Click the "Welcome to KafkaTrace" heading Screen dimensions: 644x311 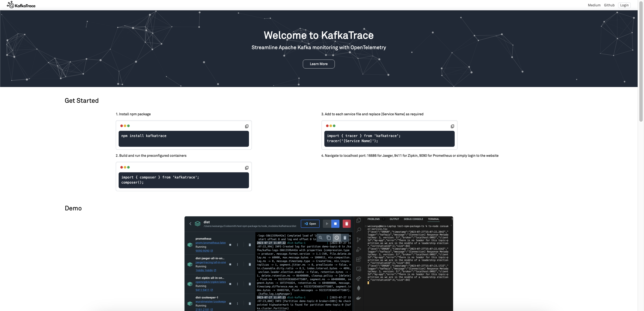[x=319, y=35]
